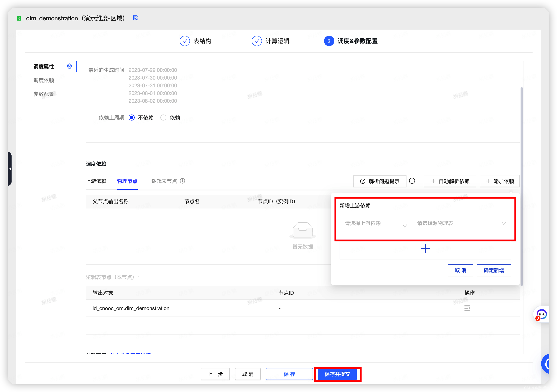
Task: Switch to the 逻辑表节点 tab
Action: tap(164, 181)
